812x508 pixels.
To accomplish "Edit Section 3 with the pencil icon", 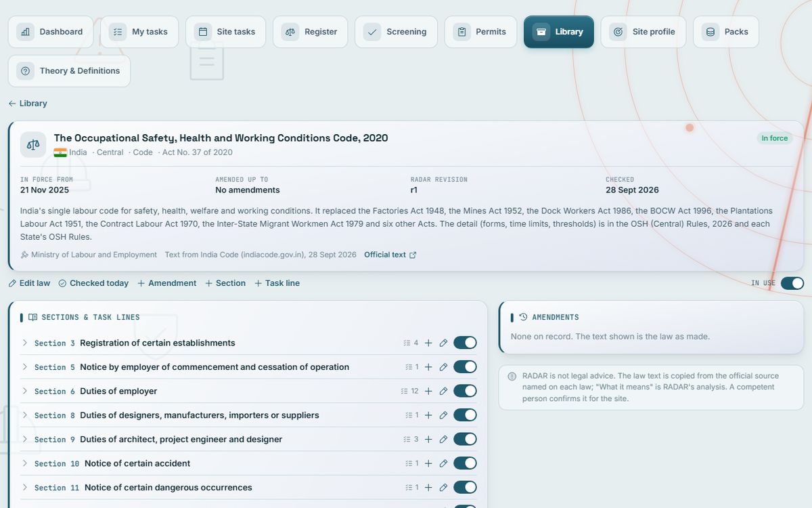I will [x=443, y=343].
